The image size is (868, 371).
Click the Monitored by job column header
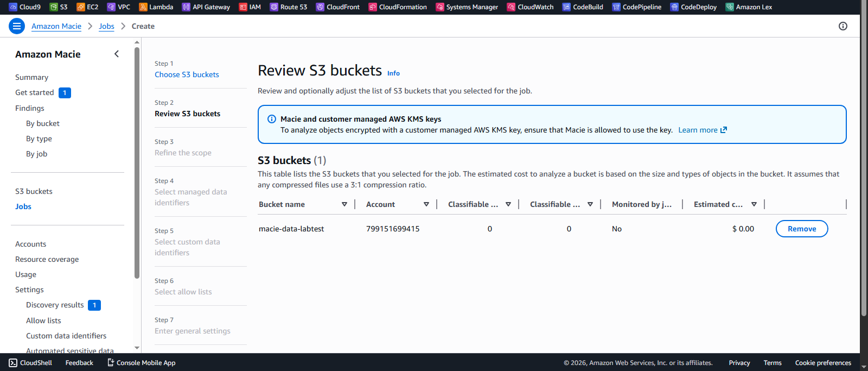tap(642, 204)
